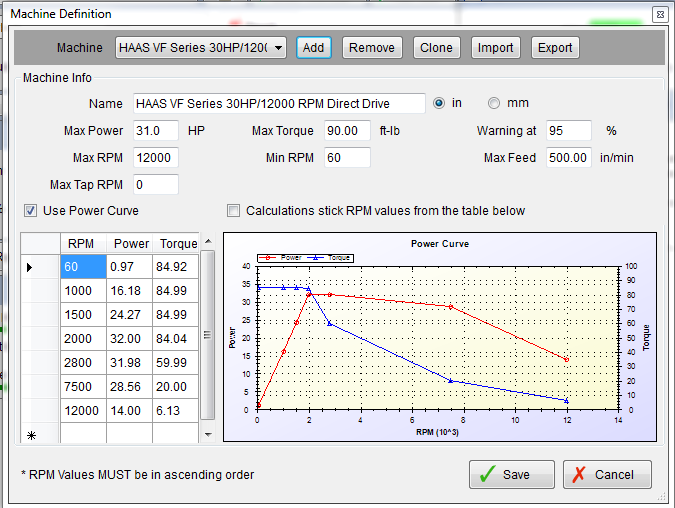Click the Save button
This screenshot has width=675, height=508.
(x=511, y=474)
